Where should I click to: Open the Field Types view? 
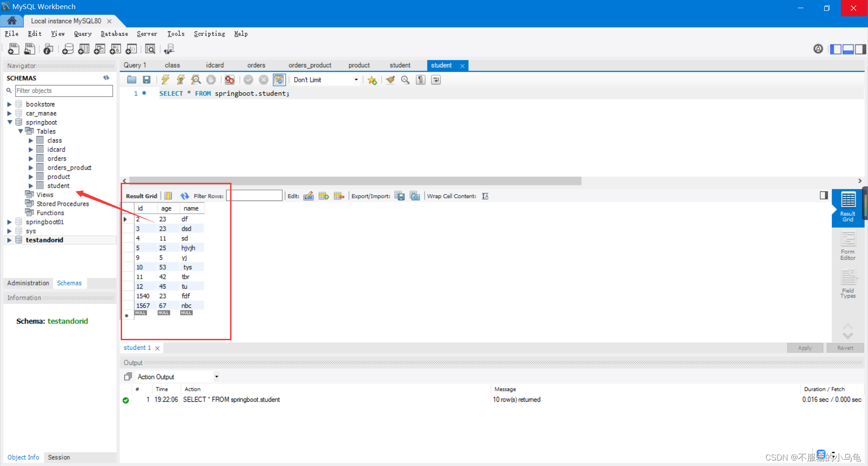point(848,285)
